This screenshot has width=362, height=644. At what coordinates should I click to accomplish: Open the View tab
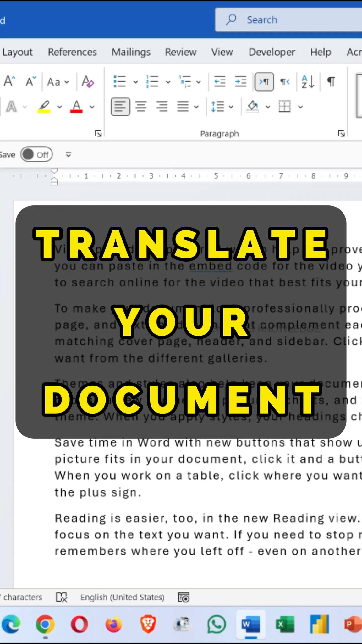coord(222,52)
